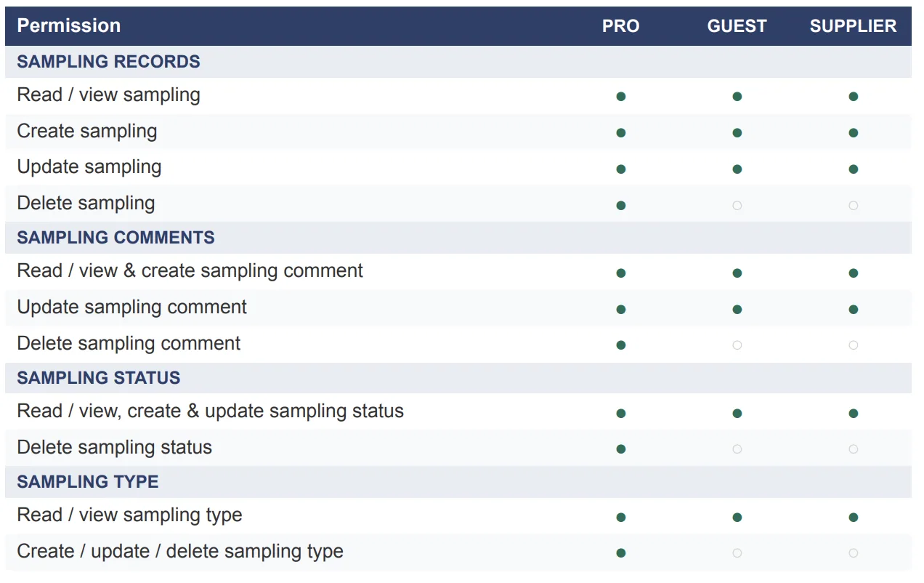Click the SUPPLIER dot for Update sampling

(x=853, y=169)
